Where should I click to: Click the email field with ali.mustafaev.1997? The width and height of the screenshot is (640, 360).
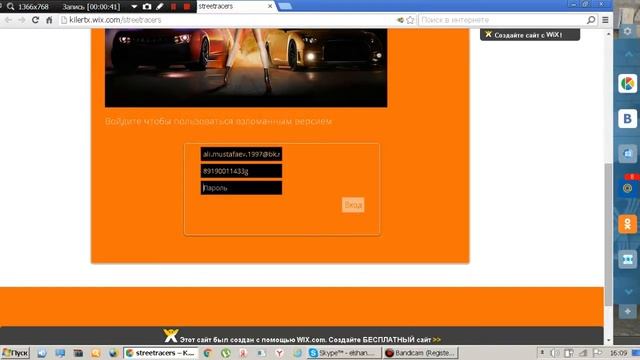pos(241,154)
